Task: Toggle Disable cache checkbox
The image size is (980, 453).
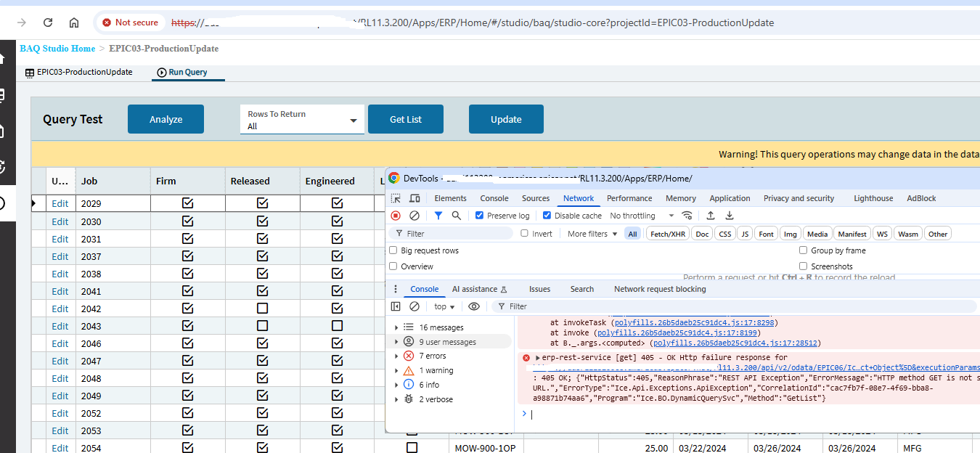Action: tap(547, 216)
